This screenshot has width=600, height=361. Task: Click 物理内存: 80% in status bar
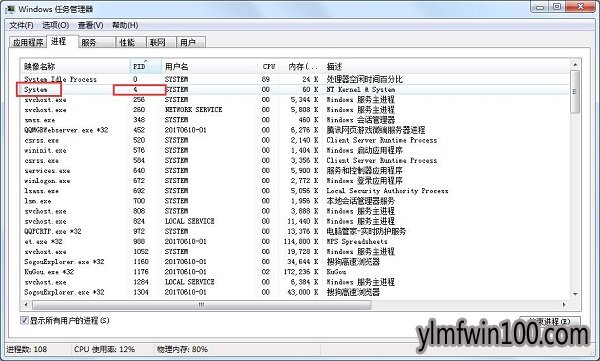[x=183, y=349]
